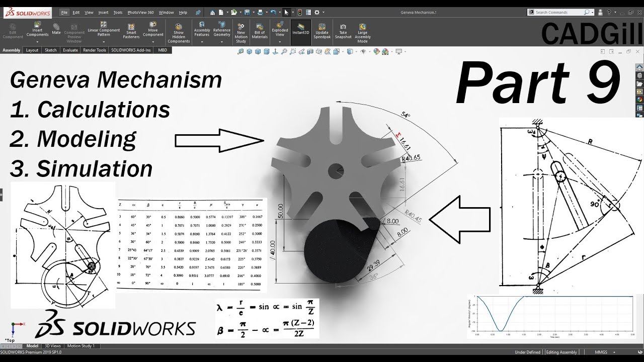
Task: Click the Hide/Show Items eye icon
Action: [363, 51]
